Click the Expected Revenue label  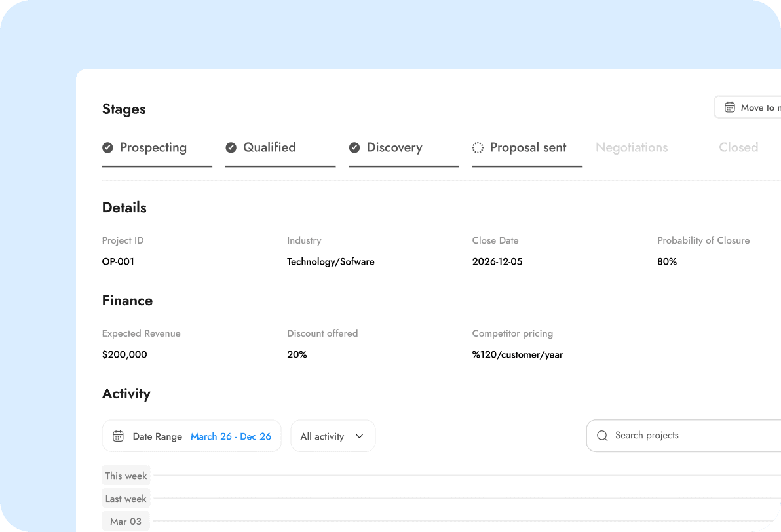point(142,333)
